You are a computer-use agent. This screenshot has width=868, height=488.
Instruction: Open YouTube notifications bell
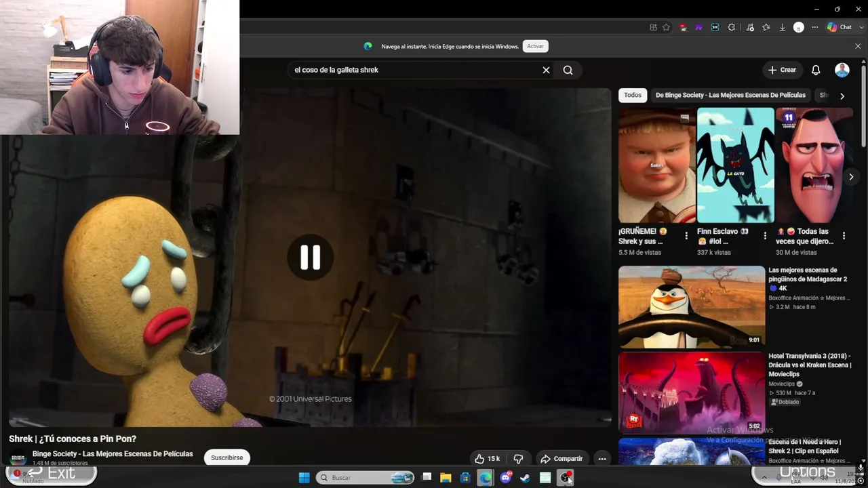coord(816,70)
